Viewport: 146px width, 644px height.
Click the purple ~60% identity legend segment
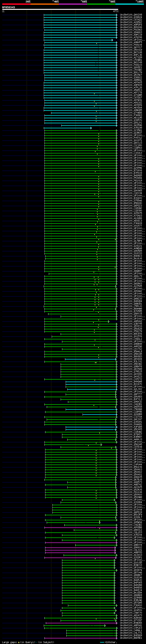pos(73,4)
